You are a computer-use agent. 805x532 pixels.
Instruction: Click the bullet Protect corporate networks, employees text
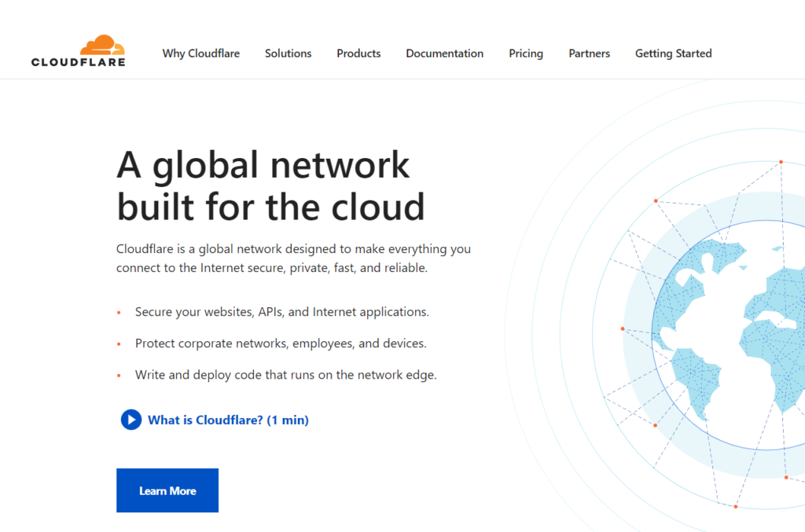281,343
